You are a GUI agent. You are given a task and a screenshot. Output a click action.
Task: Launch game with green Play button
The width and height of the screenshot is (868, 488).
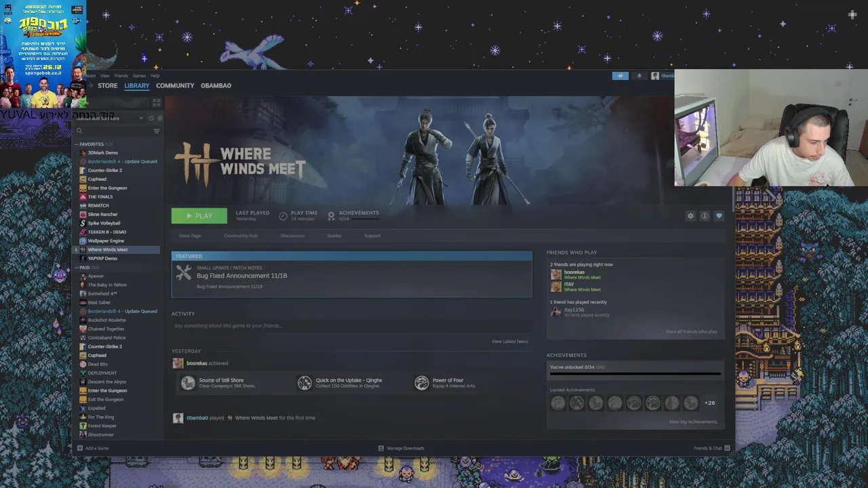199,216
